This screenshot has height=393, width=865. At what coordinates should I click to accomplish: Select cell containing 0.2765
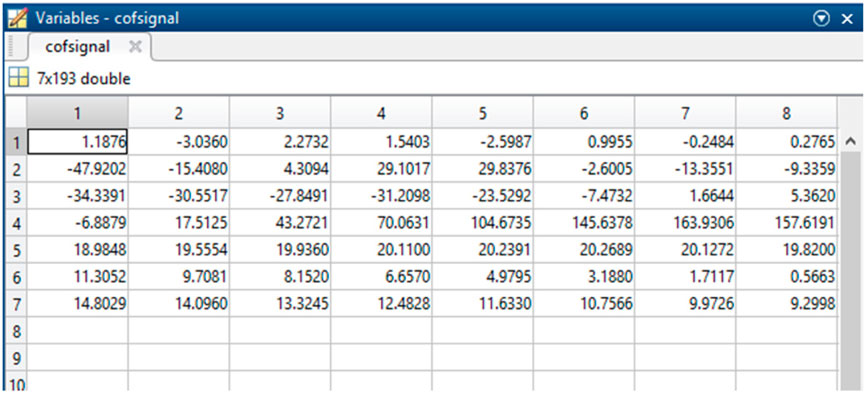[786, 142]
